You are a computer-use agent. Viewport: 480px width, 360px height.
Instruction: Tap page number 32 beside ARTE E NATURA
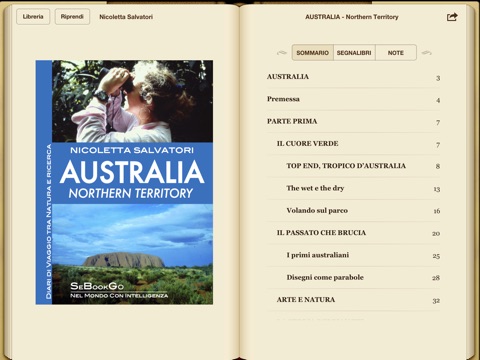coord(436,301)
